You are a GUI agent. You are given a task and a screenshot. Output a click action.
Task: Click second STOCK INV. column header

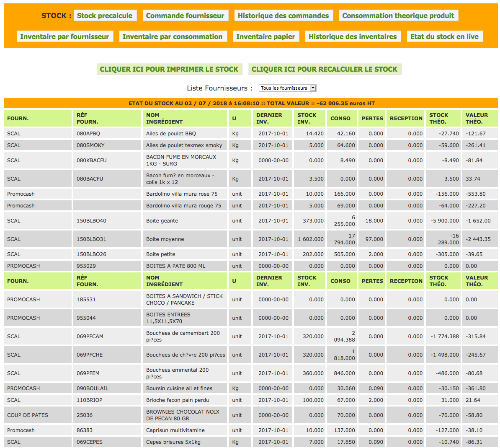pyautogui.click(x=309, y=281)
